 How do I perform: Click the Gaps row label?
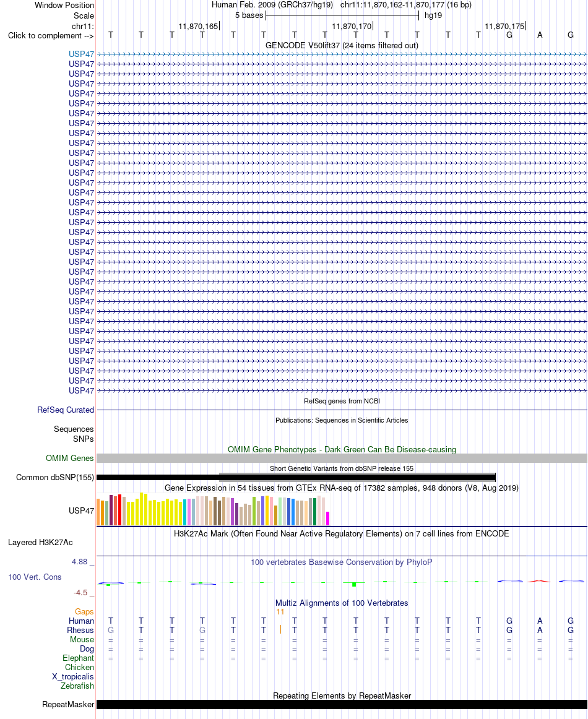(84, 612)
